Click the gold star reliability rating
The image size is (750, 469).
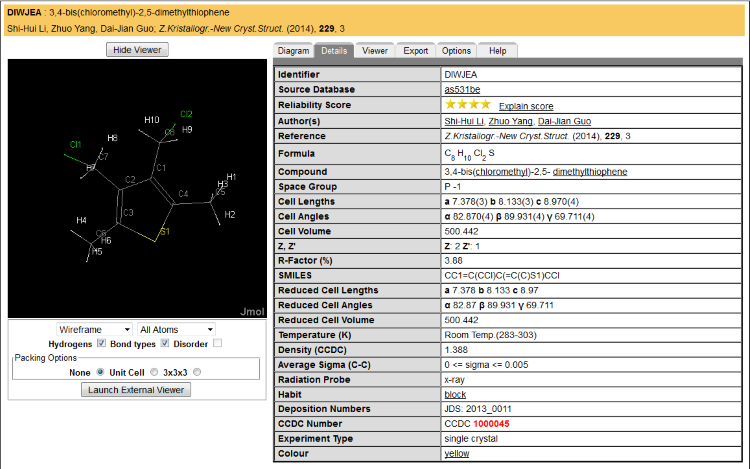click(x=467, y=105)
